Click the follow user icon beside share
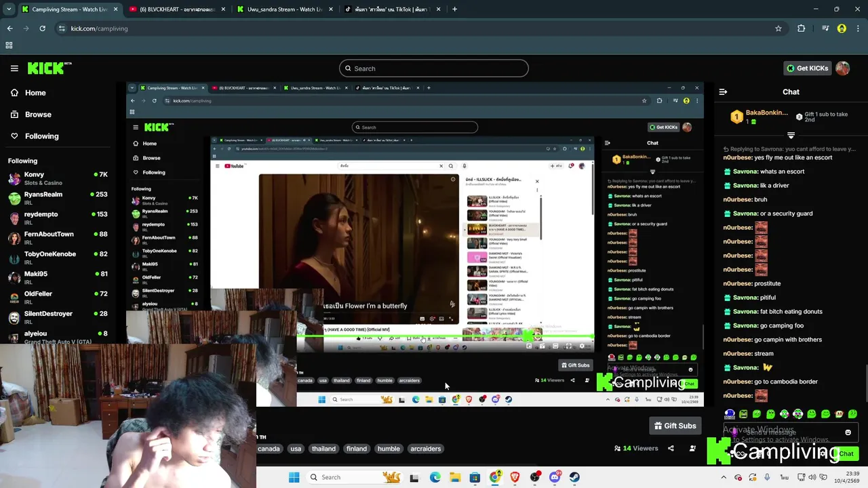Viewport: 868px width, 488px height. pyautogui.click(x=692, y=448)
